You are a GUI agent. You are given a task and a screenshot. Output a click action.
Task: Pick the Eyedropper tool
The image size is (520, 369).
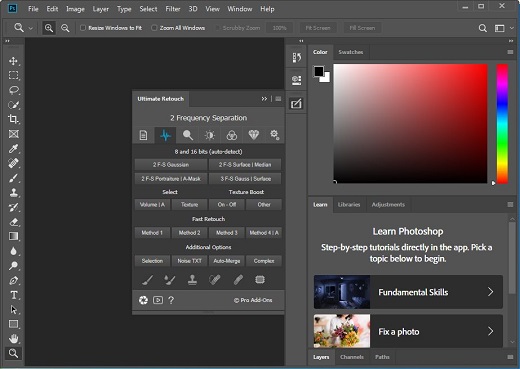13,149
